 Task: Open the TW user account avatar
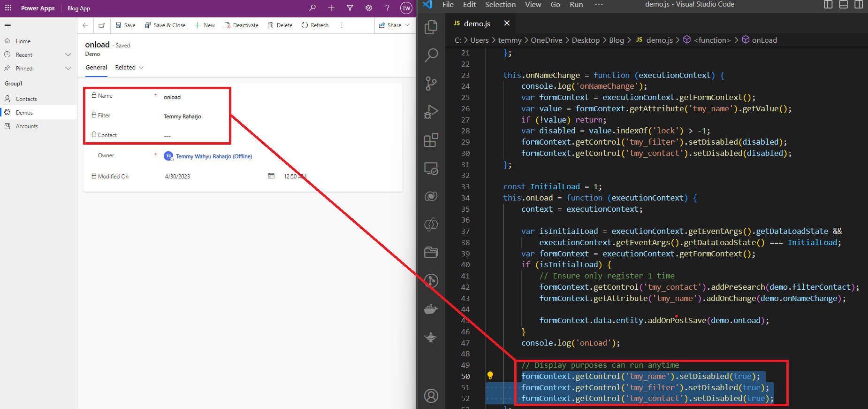[406, 8]
